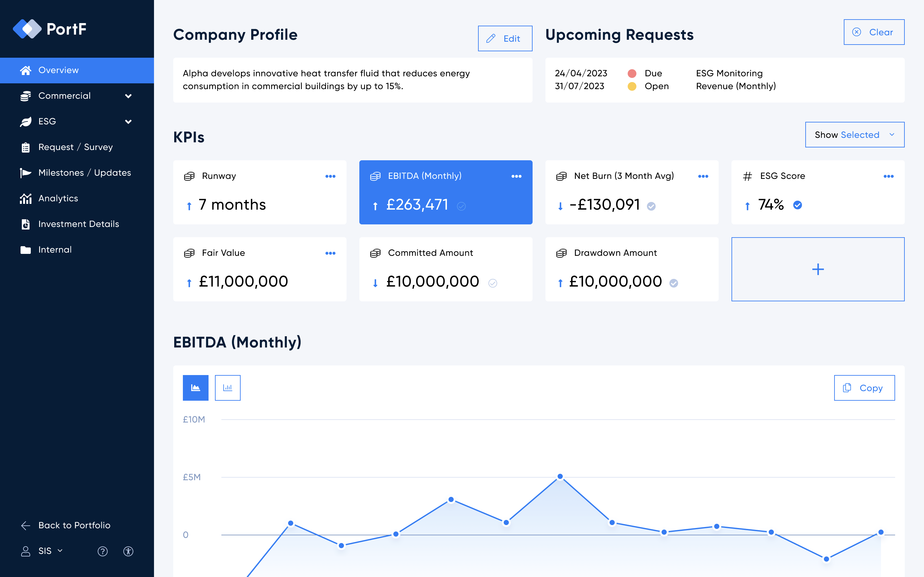
Task: Open accessibility options icon
Action: [128, 551]
